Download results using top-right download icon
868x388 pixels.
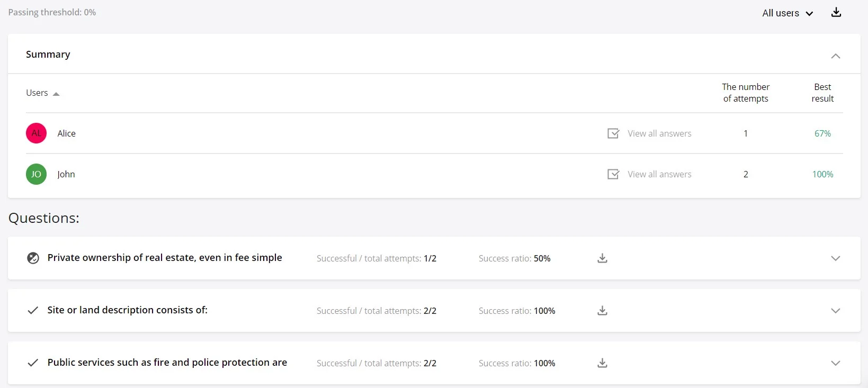[836, 12]
